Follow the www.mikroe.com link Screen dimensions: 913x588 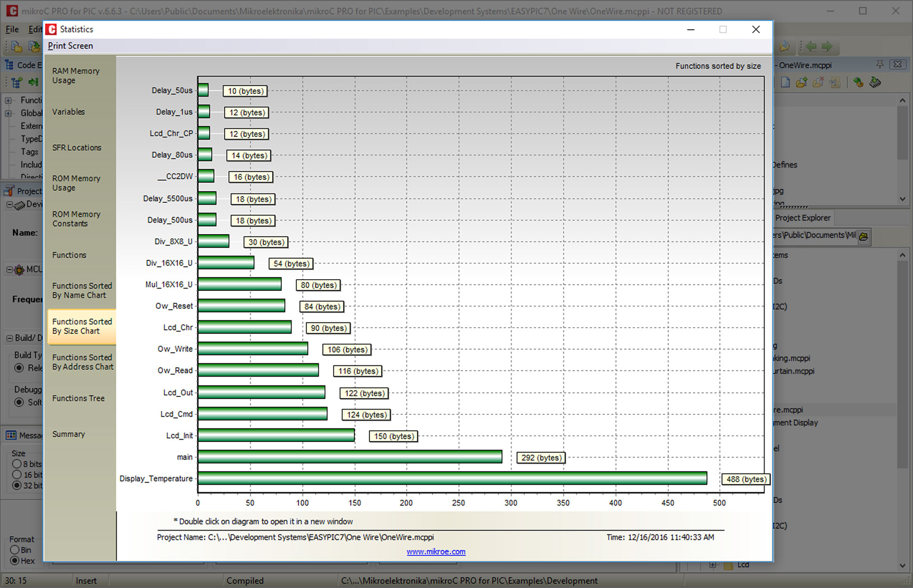[436, 551]
